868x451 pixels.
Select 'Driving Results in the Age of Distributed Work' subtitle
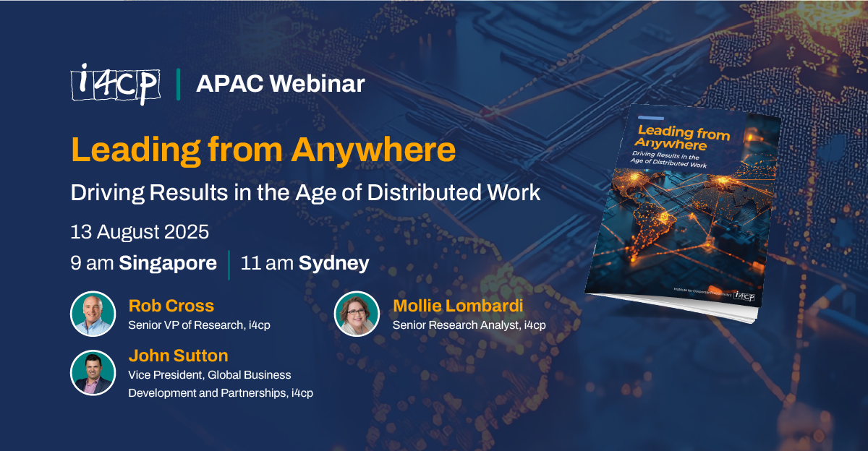click(x=305, y=193)
